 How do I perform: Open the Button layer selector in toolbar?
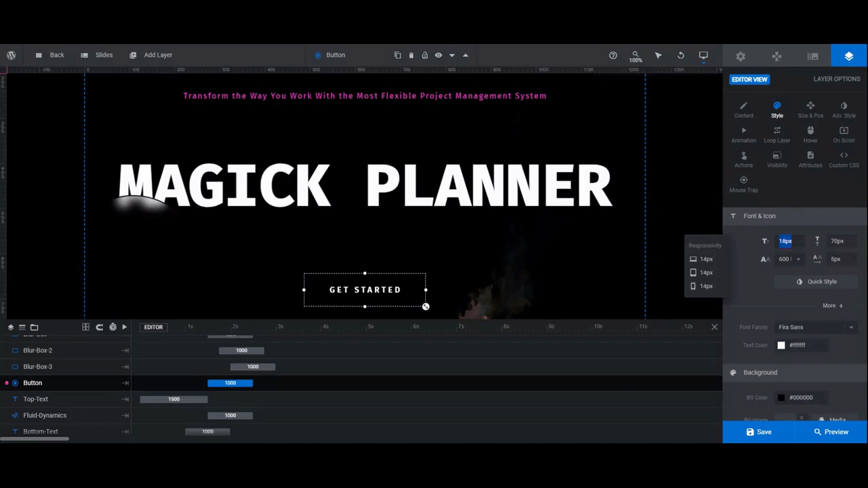[330, 56]
